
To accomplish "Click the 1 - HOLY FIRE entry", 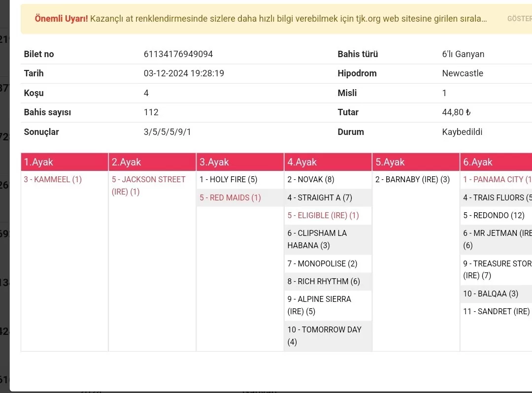I will 228,180.
